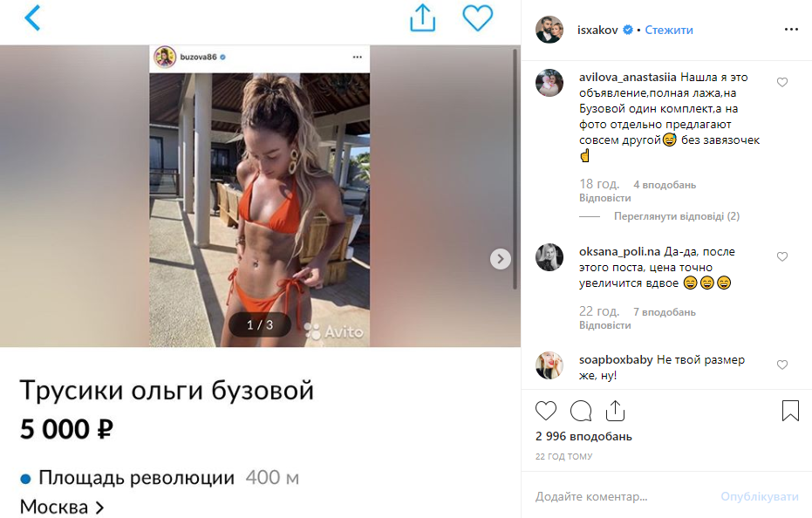The width and height of the screenshot is (812, 518).
Task: Go back using the blue back arrow
Action: coord(32,17)
